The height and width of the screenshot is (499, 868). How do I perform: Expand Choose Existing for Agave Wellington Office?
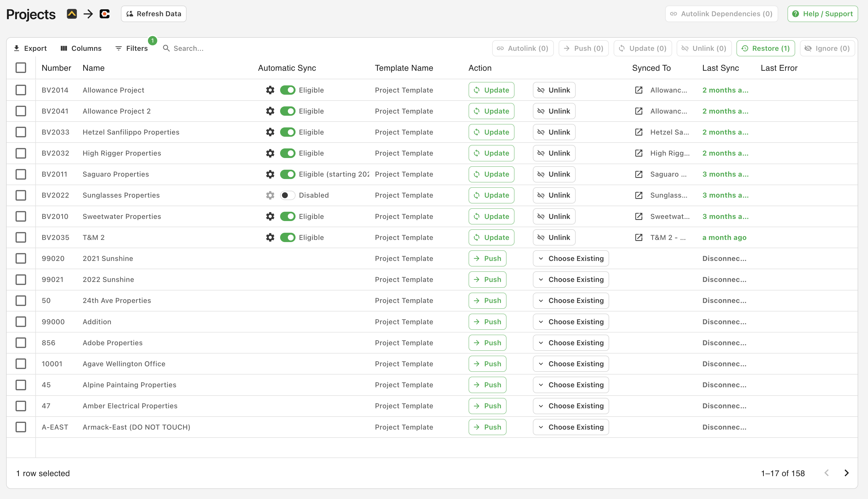click(x=571, y=364)
